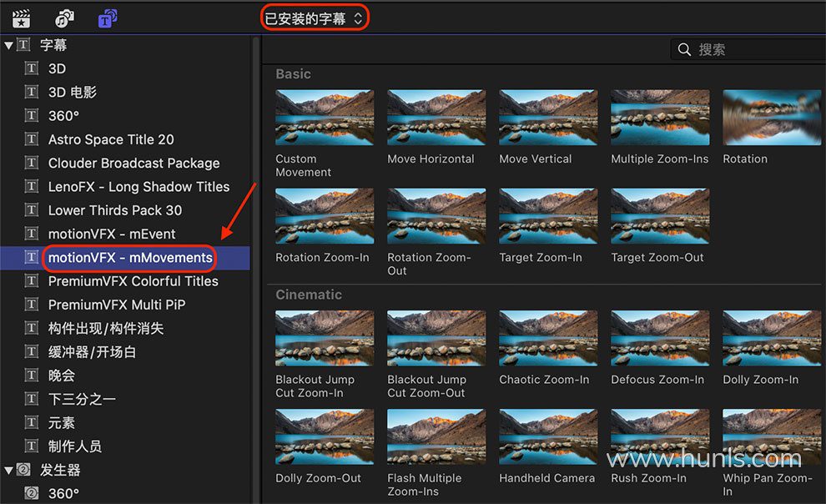Click the title icon beside 元素
Screen dimensions: 826x504
point(32,422)
